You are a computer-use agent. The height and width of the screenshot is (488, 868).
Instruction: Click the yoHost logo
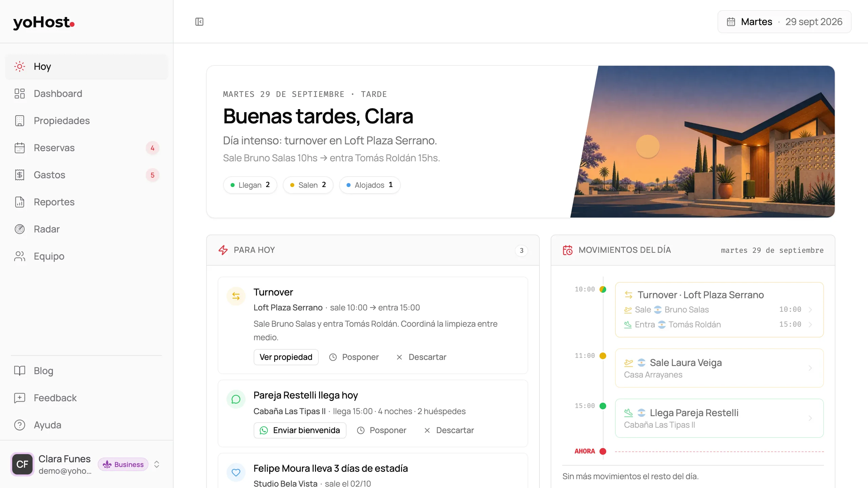(44, 22)
